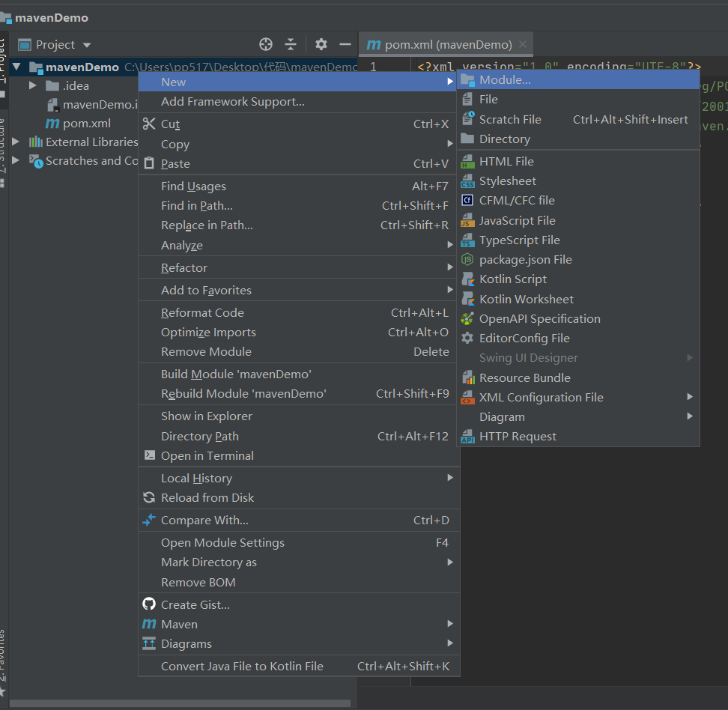The image size is (728, 710).
Task: Click the Diagrams icon in context menu
Action: 149,643
